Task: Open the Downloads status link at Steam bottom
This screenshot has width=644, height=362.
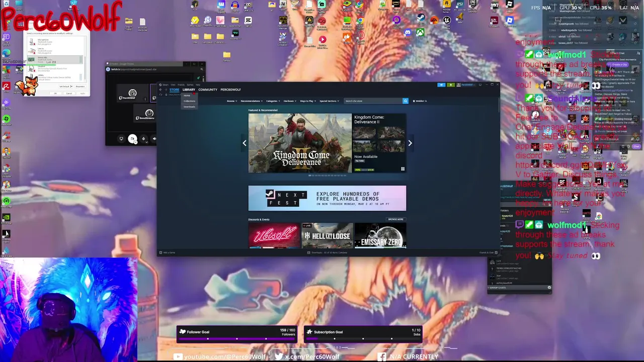Action: (327, 252)
